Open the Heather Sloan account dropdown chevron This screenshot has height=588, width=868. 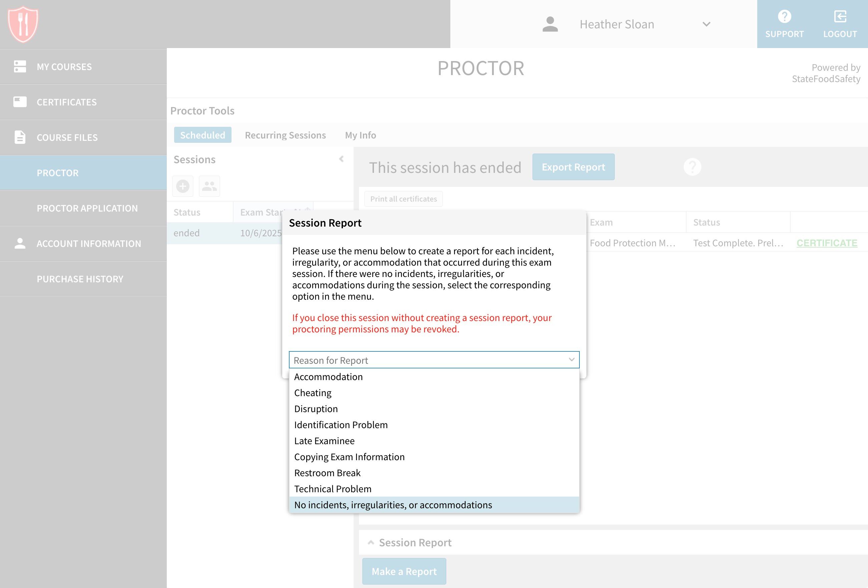coord(706,24)
